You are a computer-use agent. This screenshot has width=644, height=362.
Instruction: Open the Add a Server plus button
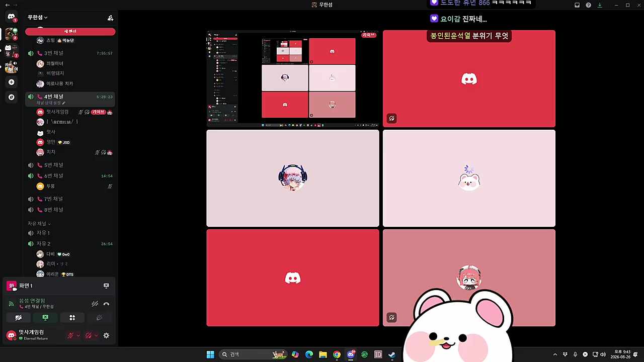tap(12, 82)
